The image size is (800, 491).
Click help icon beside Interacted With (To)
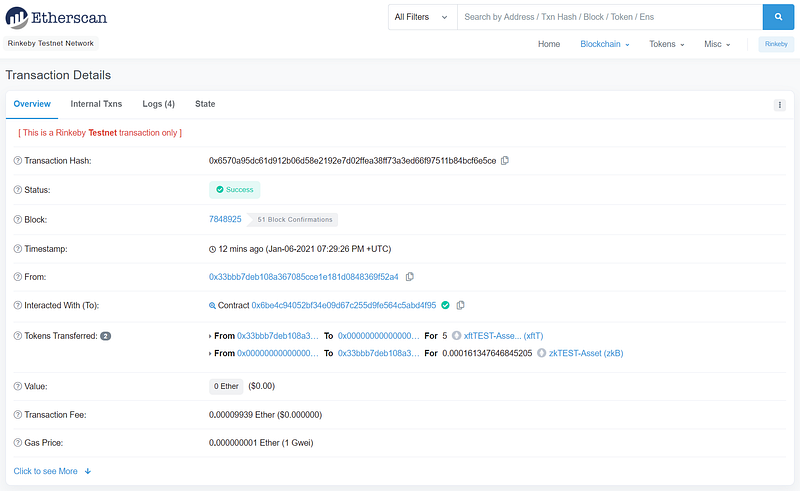pos(17,305)
